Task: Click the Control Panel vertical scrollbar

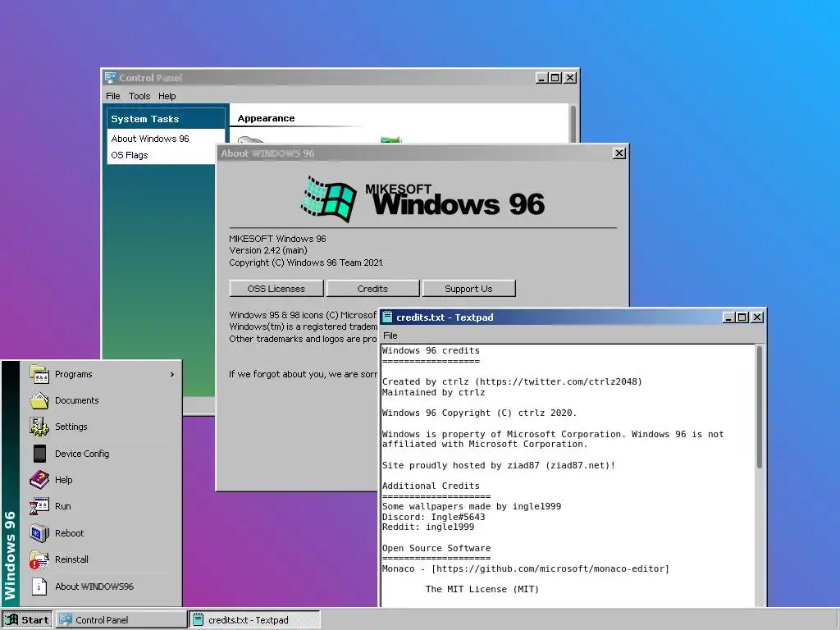Action: coord(573,124)
